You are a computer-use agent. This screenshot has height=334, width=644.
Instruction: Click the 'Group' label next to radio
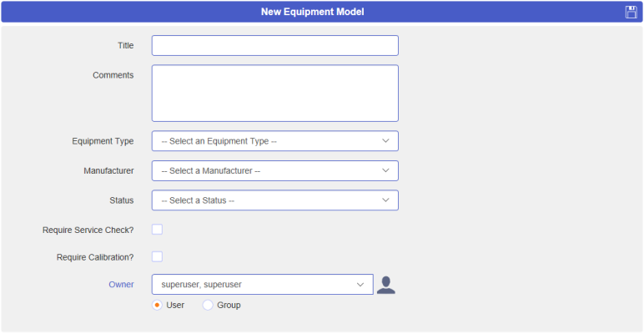[229, 306]
